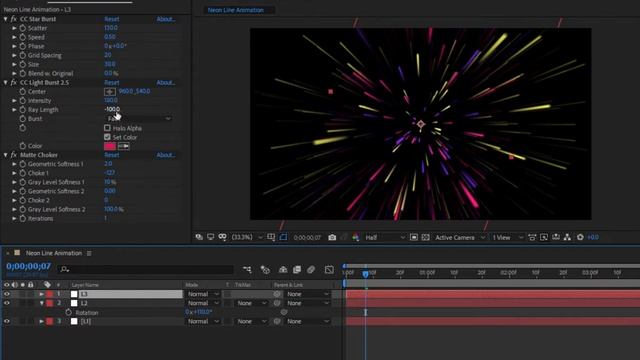Select Neon Line Animation tab in viewer

coord(236,10)
